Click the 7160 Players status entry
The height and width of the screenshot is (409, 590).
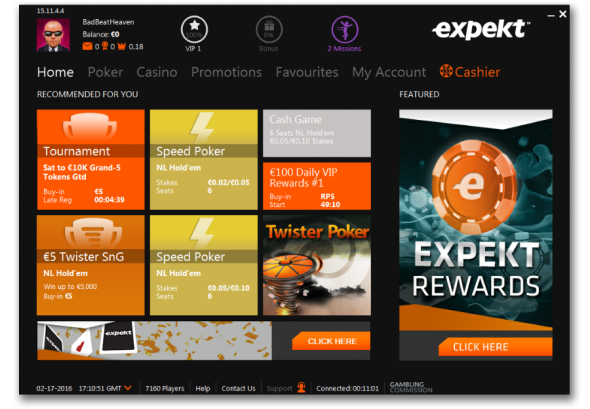pos(165,388)
